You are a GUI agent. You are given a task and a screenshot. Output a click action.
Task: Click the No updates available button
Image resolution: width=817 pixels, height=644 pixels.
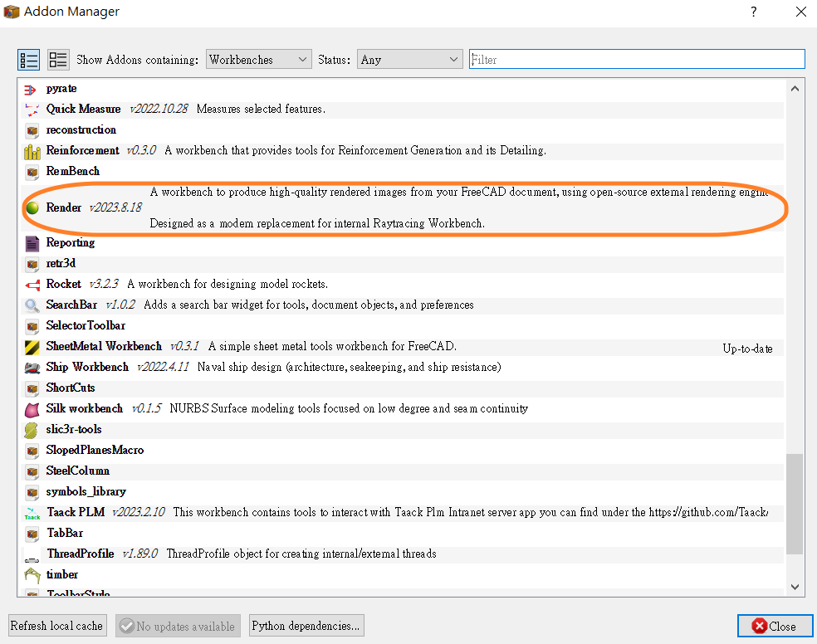coord(179,627)
